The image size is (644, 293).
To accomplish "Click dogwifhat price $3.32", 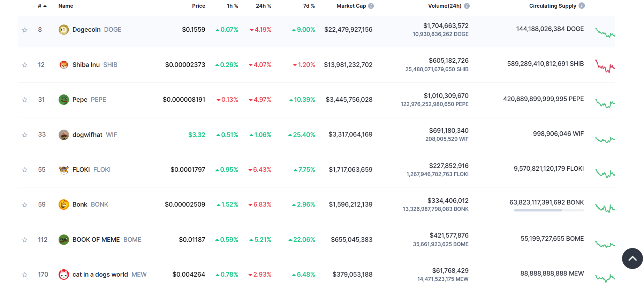I will [x=197, y=135].
